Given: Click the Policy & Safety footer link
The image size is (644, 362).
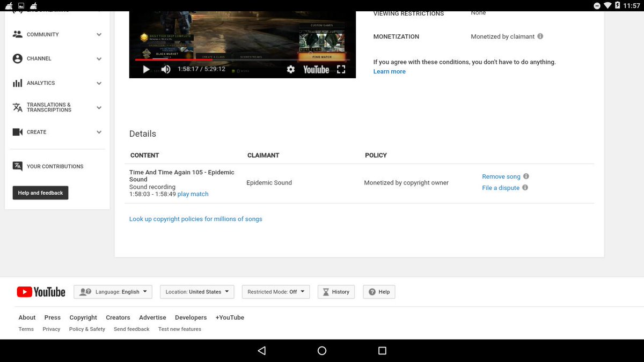Looking at the screenshot, I should tap(87, 329).
